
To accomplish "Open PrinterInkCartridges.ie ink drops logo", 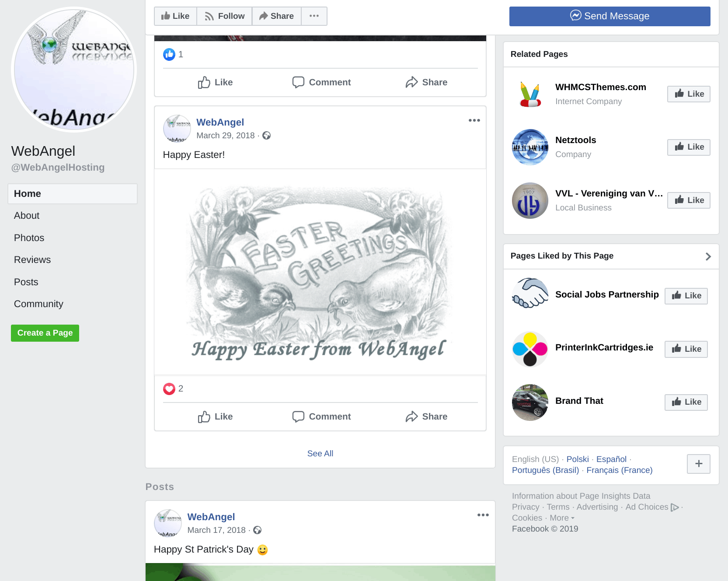I will click(x=530, y=349).
